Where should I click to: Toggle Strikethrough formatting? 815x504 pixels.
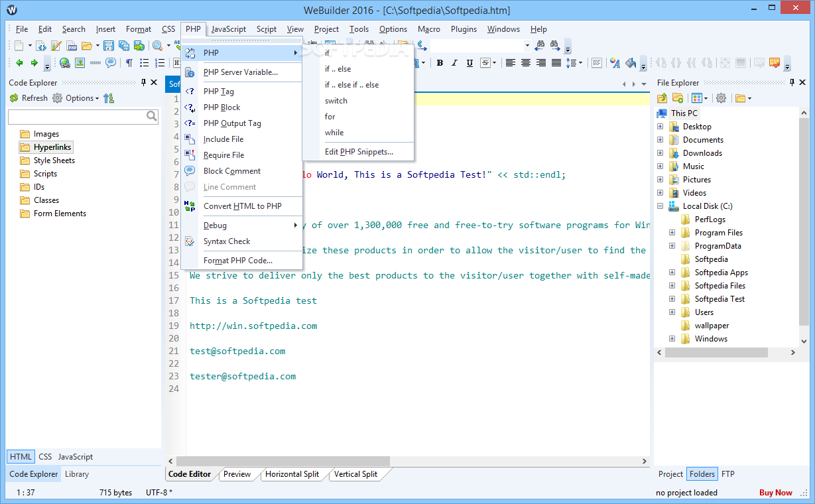pyautogui.click(x=485, y=63)
